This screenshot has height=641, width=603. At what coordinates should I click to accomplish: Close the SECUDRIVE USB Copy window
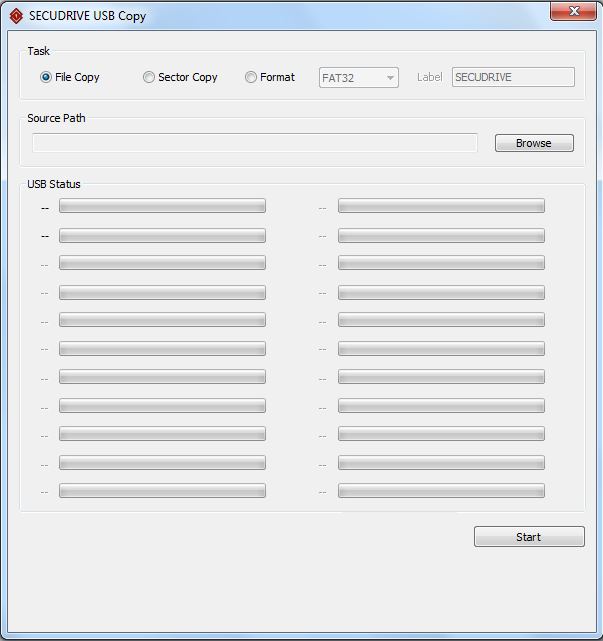click(573, 11)
